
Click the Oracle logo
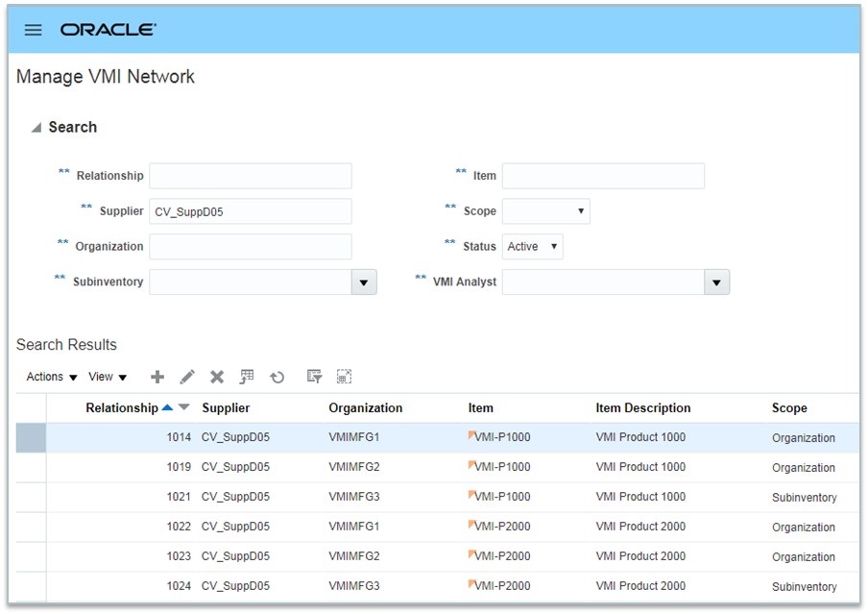click(x=108, y=30)
